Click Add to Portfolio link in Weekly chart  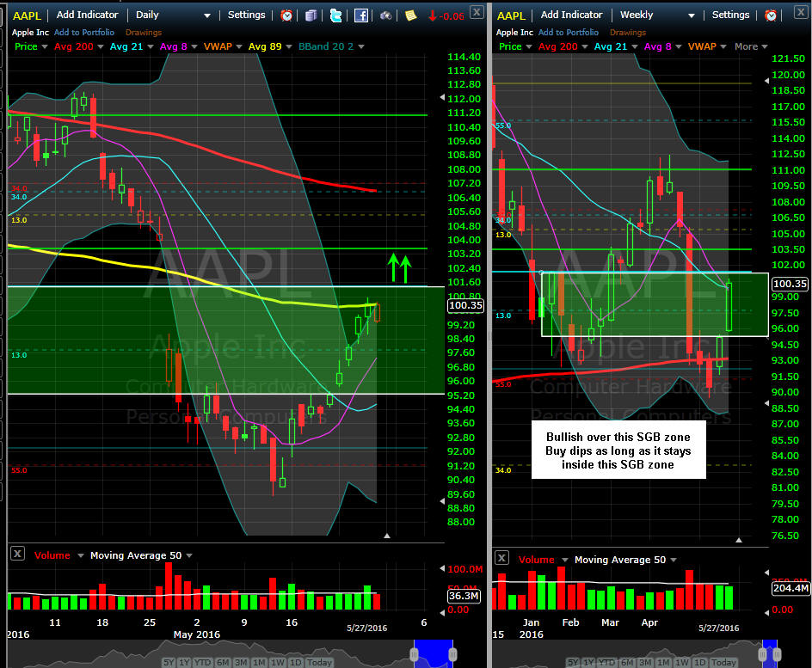tap(568, 32)
